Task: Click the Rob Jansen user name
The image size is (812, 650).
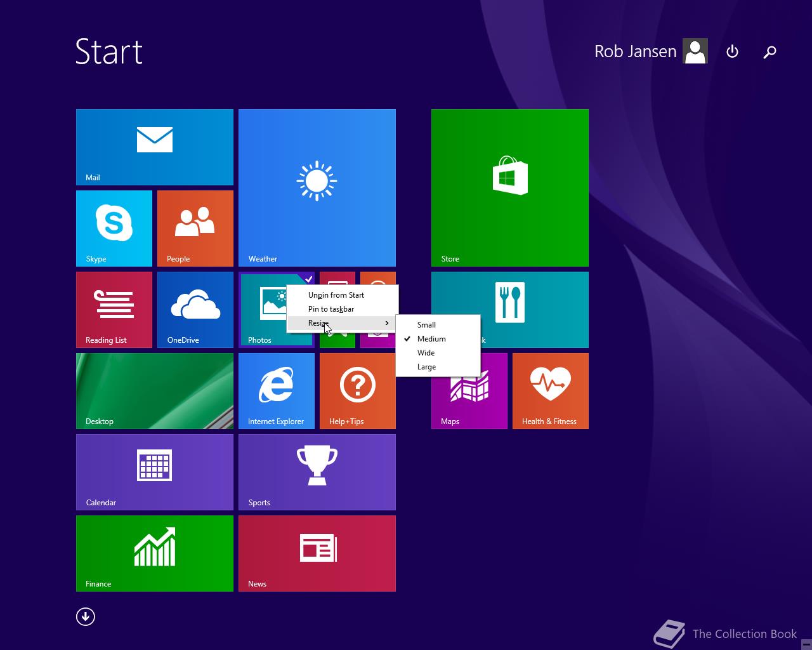Action: click(635, 51)
